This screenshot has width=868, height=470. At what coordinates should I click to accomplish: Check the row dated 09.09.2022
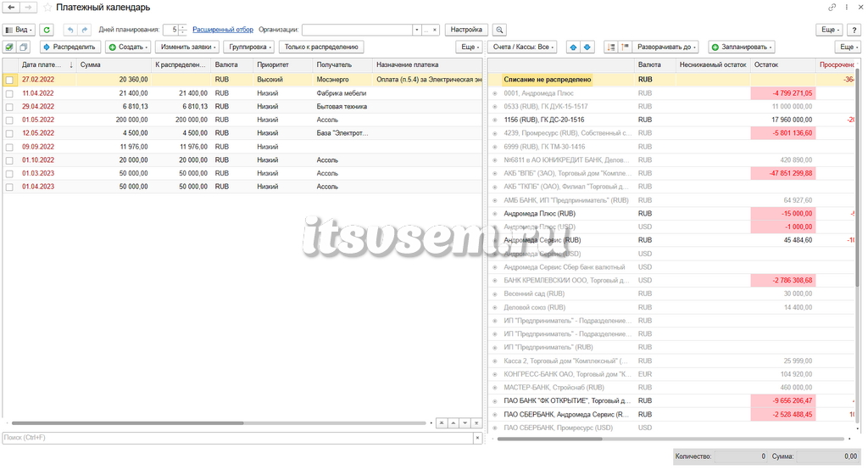point(9,148)
